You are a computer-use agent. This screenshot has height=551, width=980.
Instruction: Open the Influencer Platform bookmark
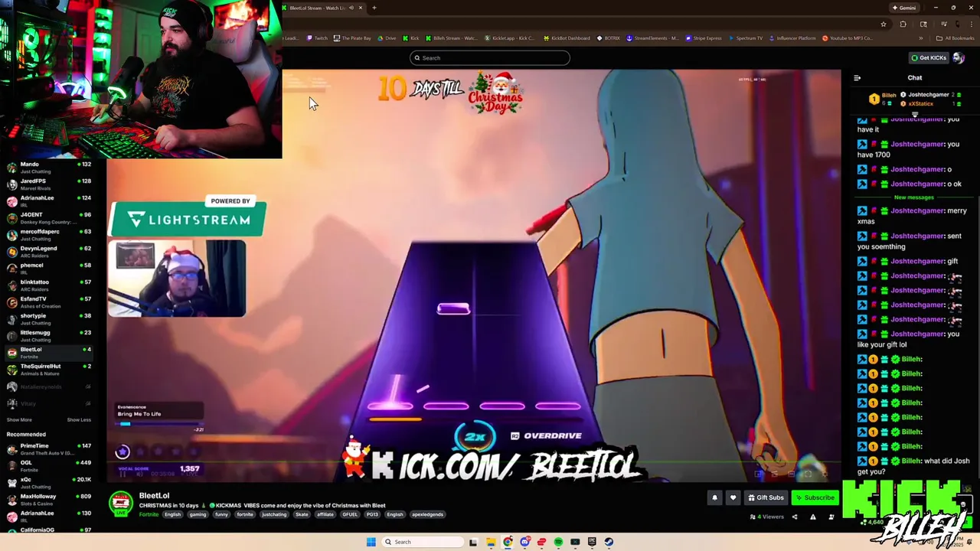click(792, 37)
